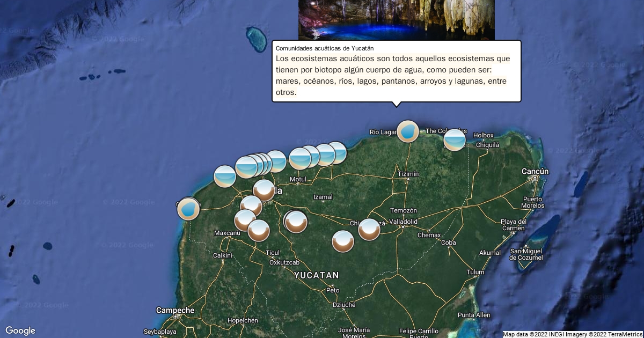Click the blue lagoon marker on the west coast

188,209
